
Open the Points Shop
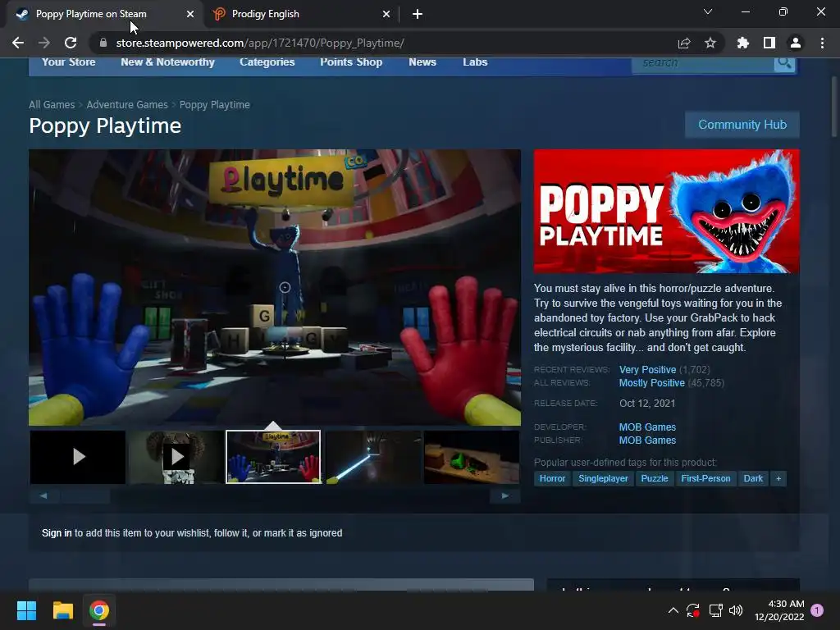point(351,62)
